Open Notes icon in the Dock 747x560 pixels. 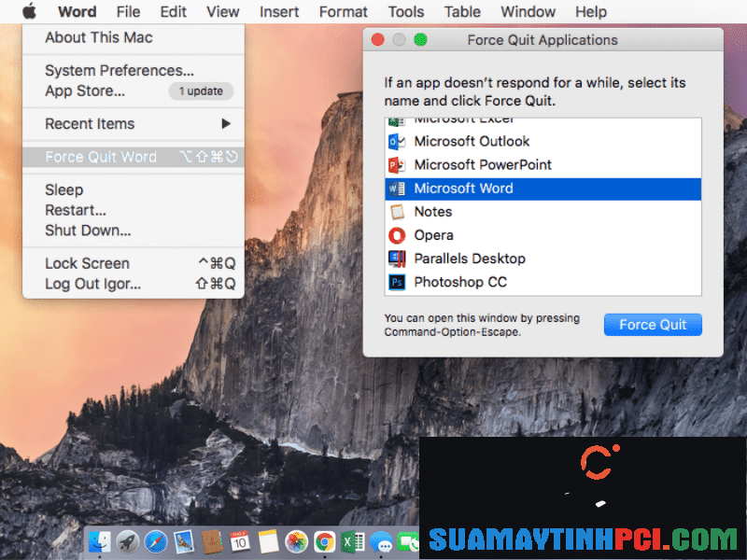point(268,542)
